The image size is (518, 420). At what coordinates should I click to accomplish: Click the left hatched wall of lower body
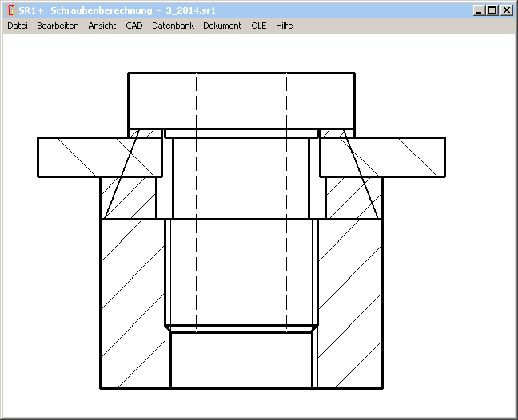click(132, 303)
